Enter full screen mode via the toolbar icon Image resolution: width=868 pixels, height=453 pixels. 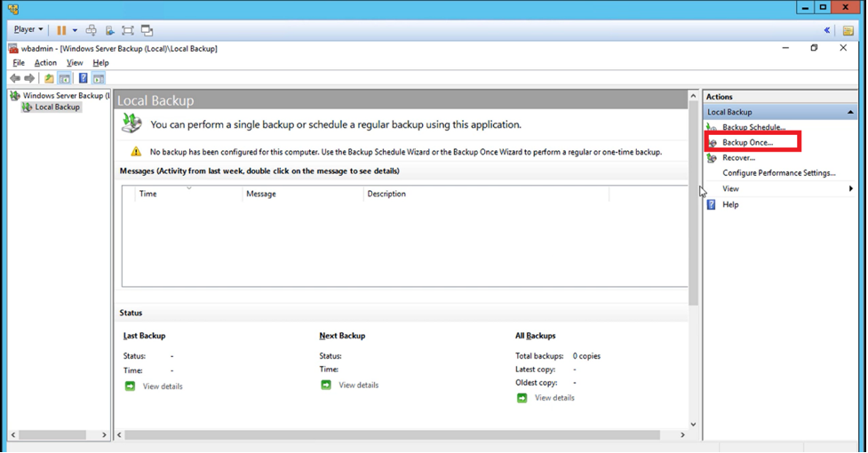[x=128, y=29]
